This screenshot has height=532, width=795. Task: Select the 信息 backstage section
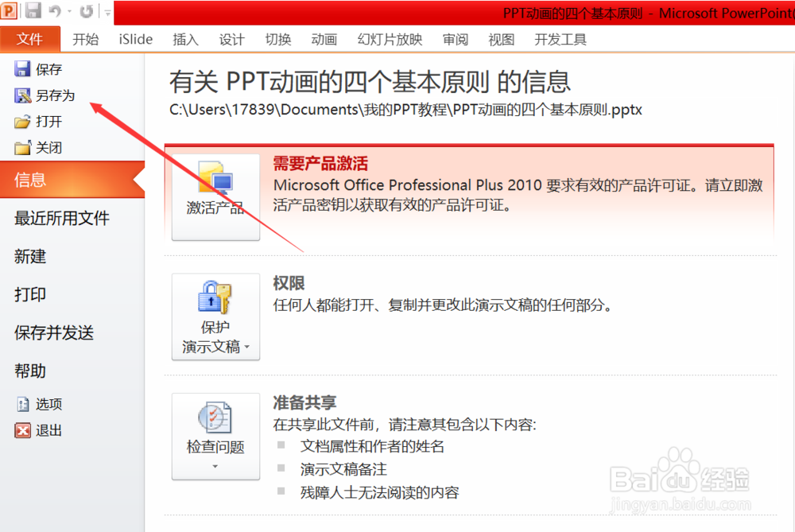72,180
